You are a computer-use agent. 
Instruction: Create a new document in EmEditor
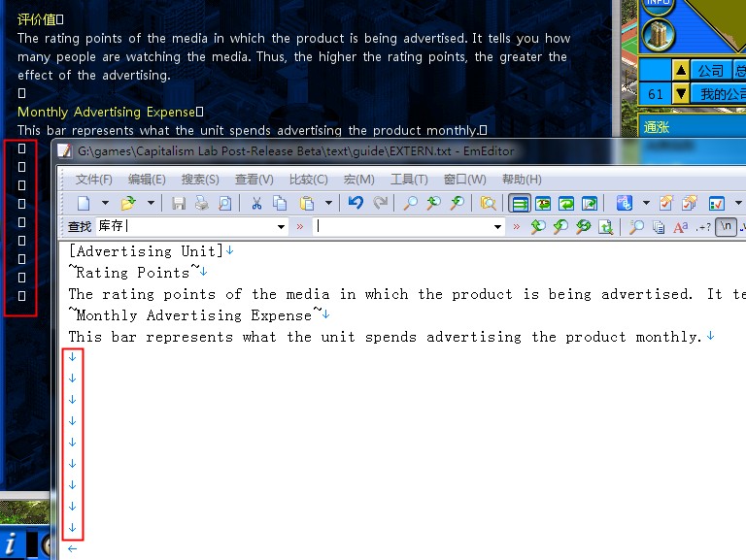click(84, 204)
